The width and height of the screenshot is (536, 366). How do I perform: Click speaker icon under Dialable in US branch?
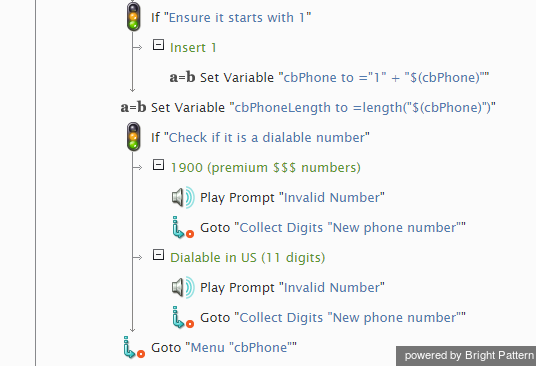(183, 287)
